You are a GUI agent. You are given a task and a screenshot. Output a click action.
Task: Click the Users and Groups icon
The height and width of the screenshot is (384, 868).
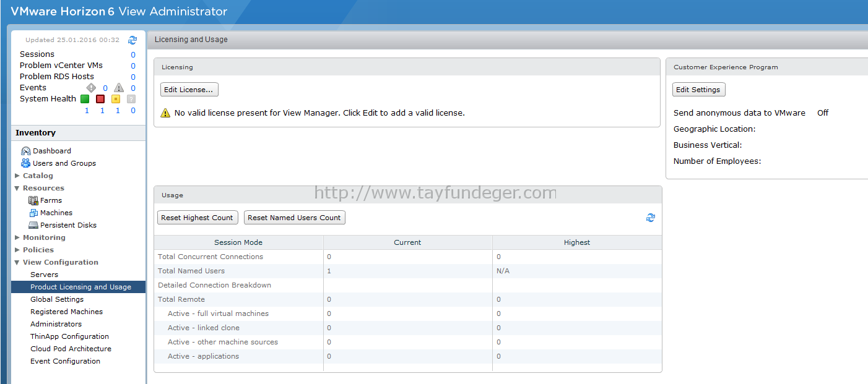pos(25,163)
